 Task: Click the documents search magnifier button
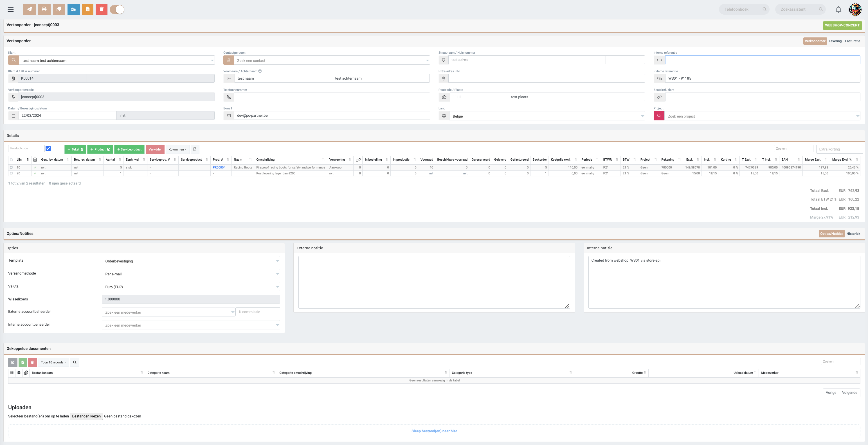tap(75, 362)
